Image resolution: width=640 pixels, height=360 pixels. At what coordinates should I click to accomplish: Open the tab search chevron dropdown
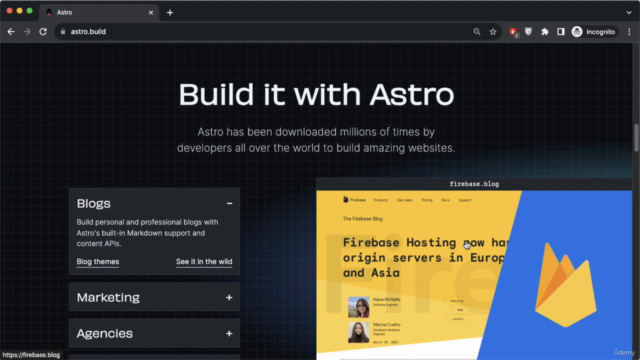629,13
